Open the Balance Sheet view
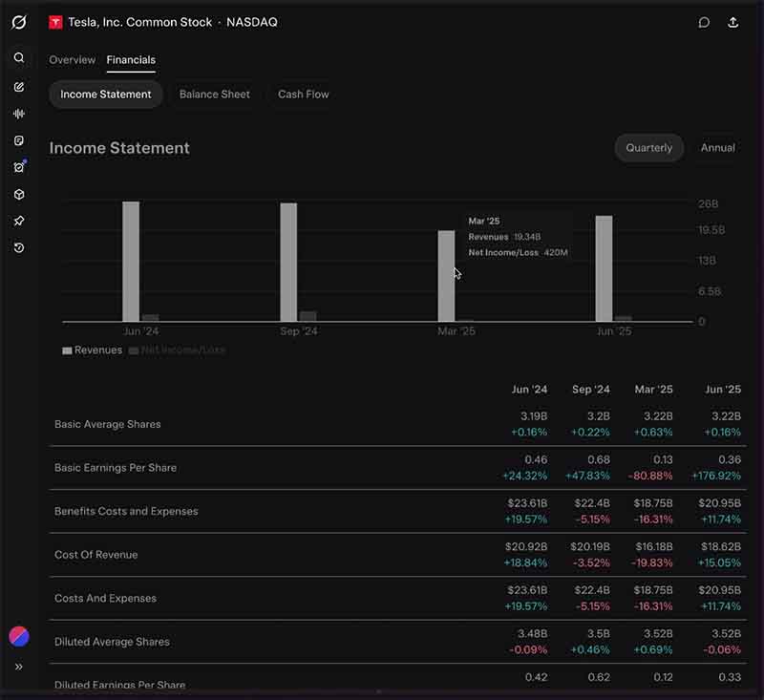 tap(214, 94)
